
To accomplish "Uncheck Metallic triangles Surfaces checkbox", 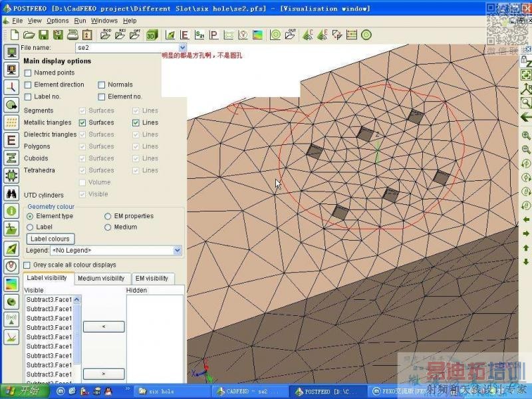I will pyautogui.click(x=82, y=122).
